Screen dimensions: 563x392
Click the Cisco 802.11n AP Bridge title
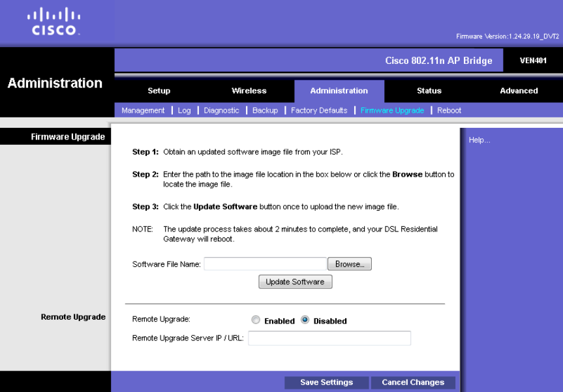pos(439,60)
